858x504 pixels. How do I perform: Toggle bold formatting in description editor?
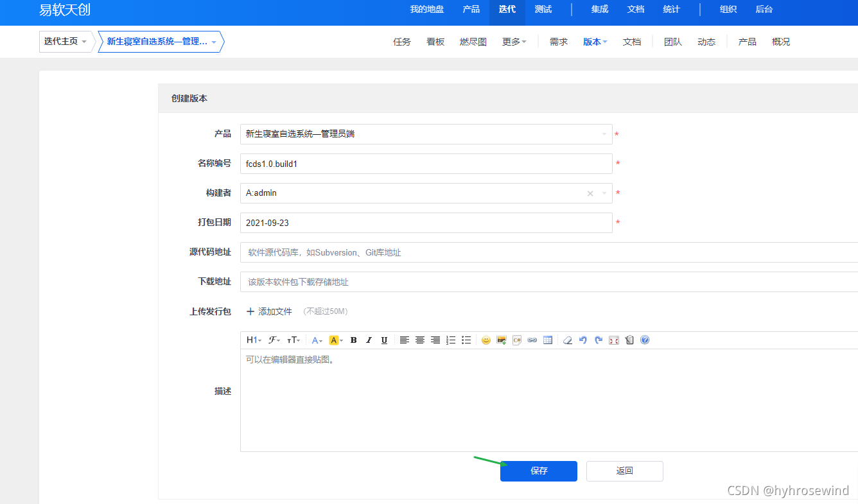tap(353, 340)
